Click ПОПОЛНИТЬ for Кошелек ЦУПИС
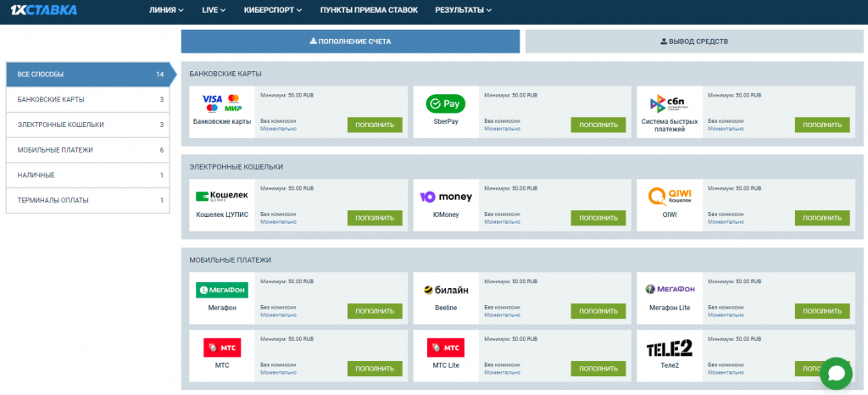Viewport: 868px width, 395px height. [375, 218]
